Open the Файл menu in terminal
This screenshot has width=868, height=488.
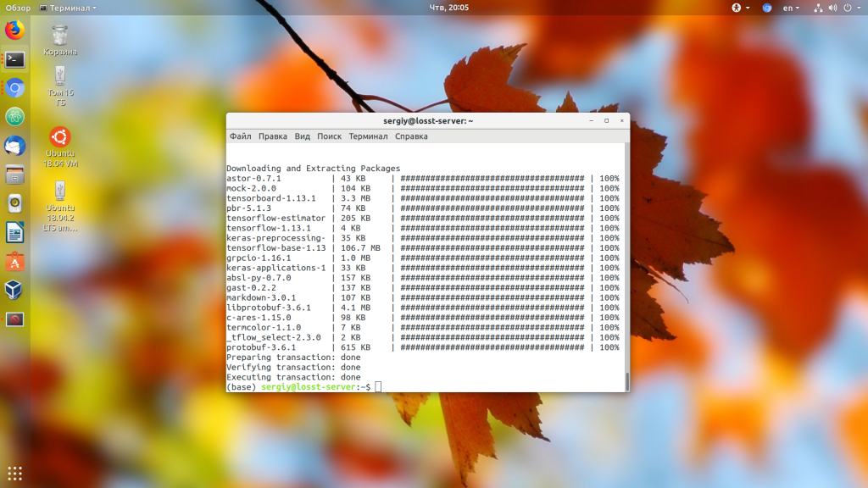(240, 136)
